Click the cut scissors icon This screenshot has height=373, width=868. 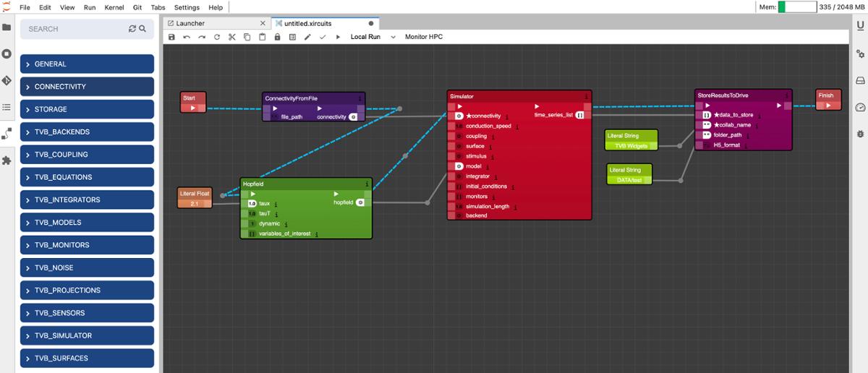(x=232, y=37)
